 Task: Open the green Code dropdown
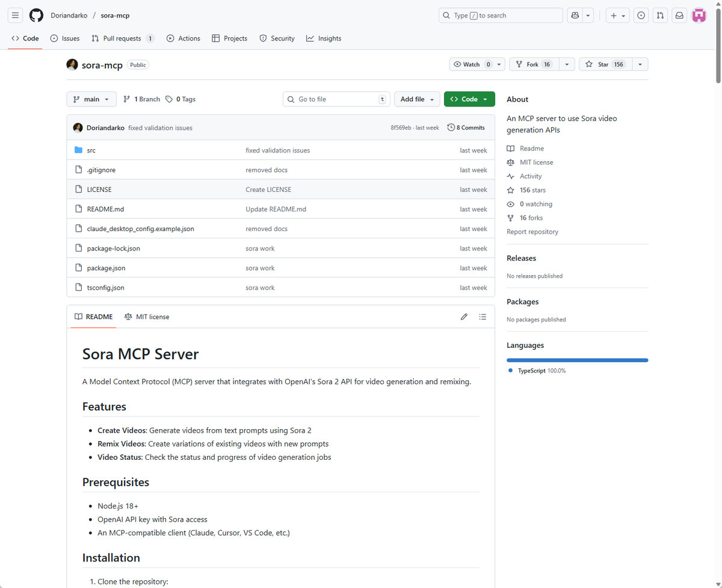click(469, 99)
